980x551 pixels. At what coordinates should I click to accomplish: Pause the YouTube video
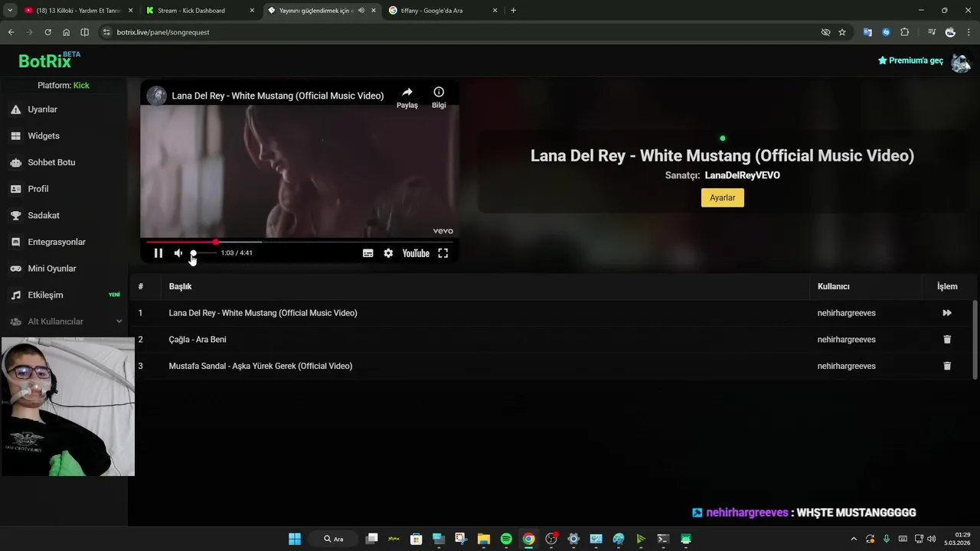(x=158, y=253)
